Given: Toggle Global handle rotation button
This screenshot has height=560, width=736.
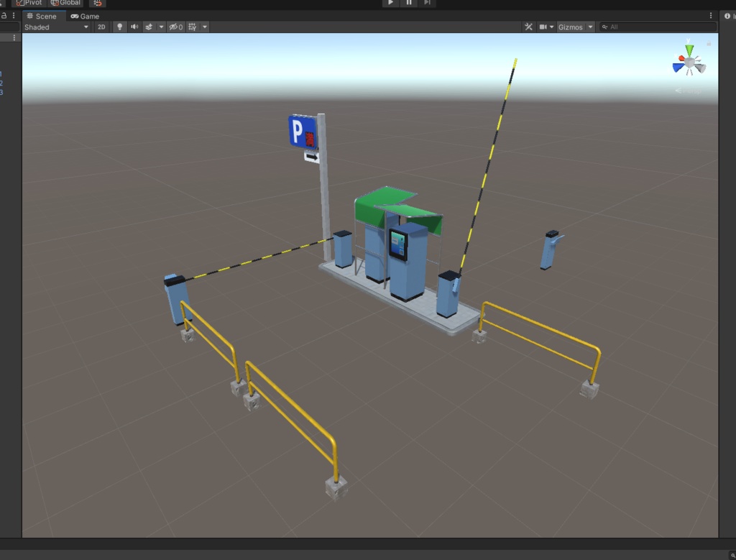Looking at the screenshot, I should (x=65, y=3).
